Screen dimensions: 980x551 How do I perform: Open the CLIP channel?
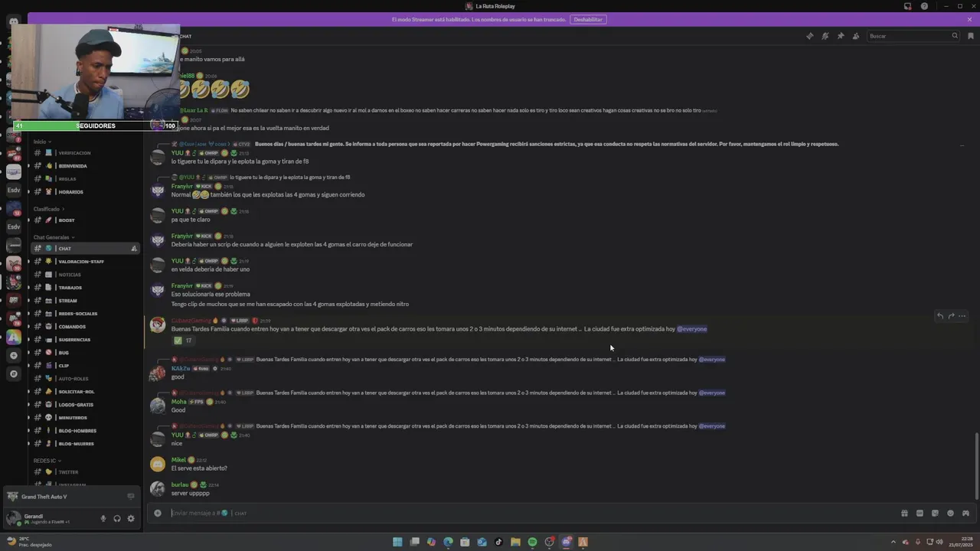point(84,366)
